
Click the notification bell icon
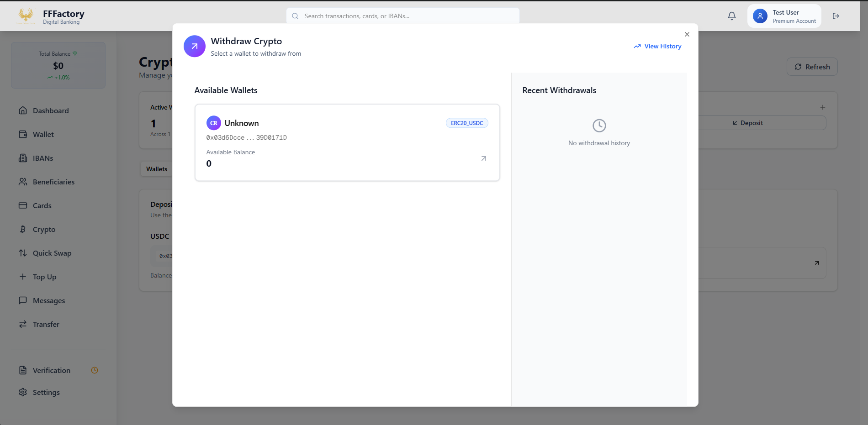731,16
